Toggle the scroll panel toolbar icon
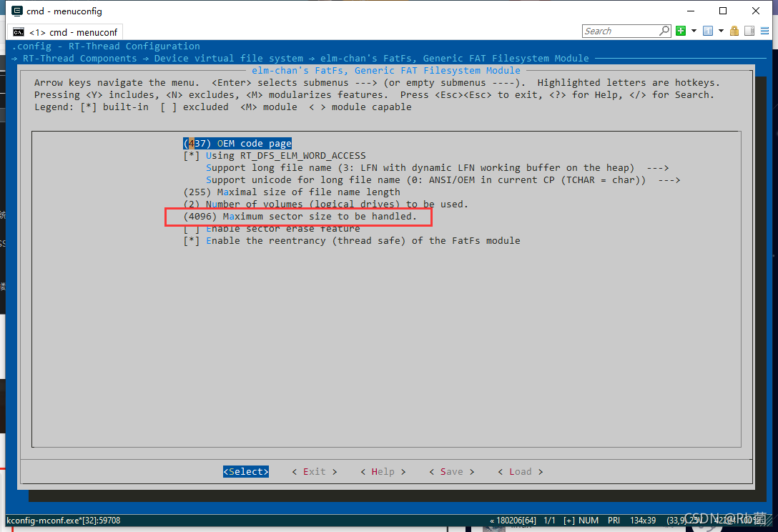The image size is (778, 532). tap(749, 31)
